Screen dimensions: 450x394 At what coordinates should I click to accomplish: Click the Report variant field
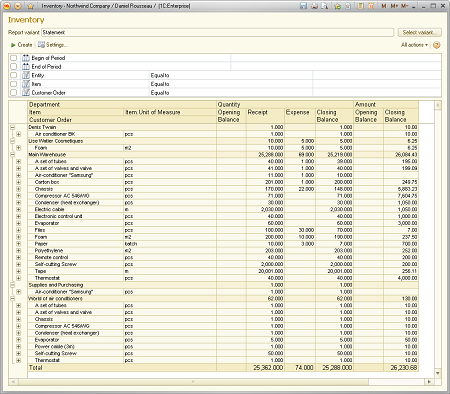tap(218, 32)
